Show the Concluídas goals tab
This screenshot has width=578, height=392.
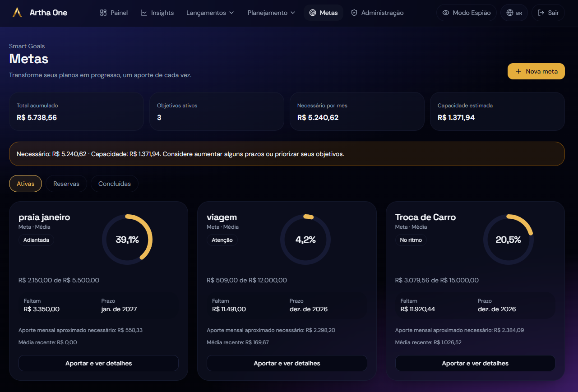click(x=115, y=184)
